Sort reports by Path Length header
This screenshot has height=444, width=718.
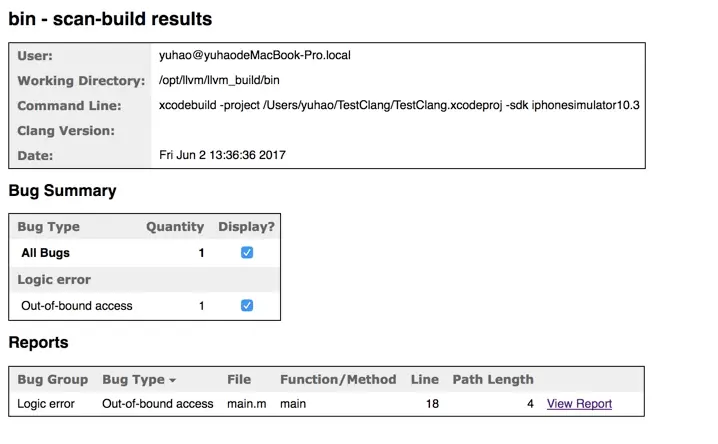(x=493, y=379)
